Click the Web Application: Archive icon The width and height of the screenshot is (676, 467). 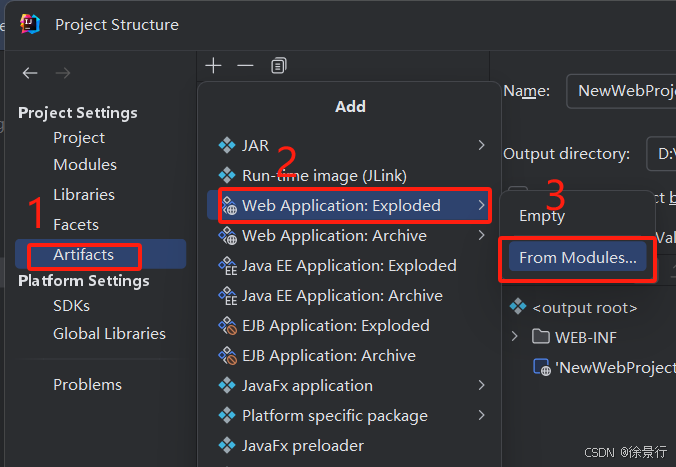click(x=228, y=236)
